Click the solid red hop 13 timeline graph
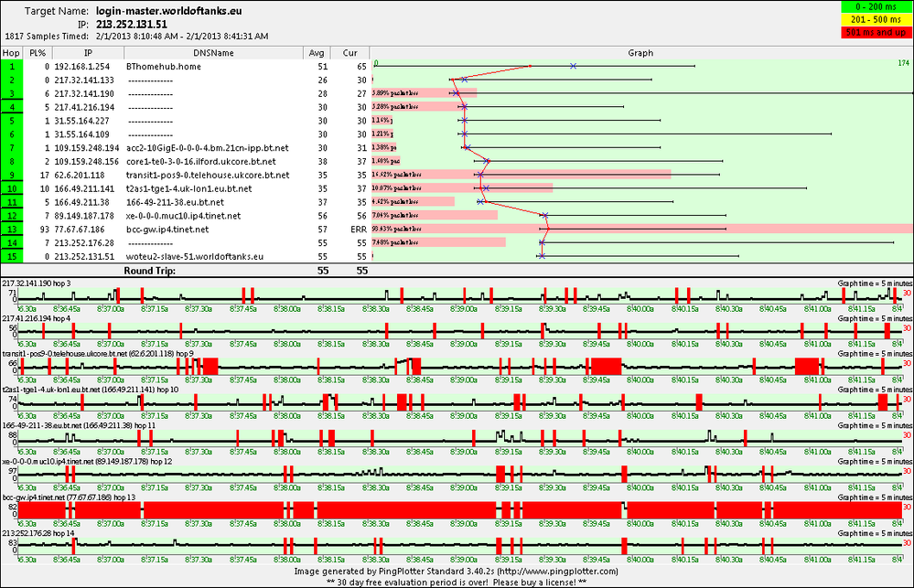Viewport: 914px width, 588px height. pos(460,510)
